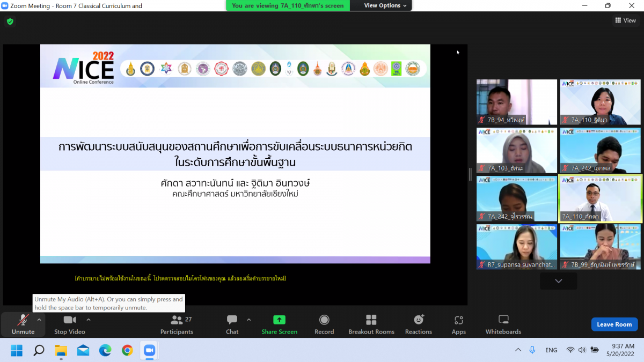Open the Chat panel
Image resolution: width=644 pixels, height=362 pixels.
232,324
